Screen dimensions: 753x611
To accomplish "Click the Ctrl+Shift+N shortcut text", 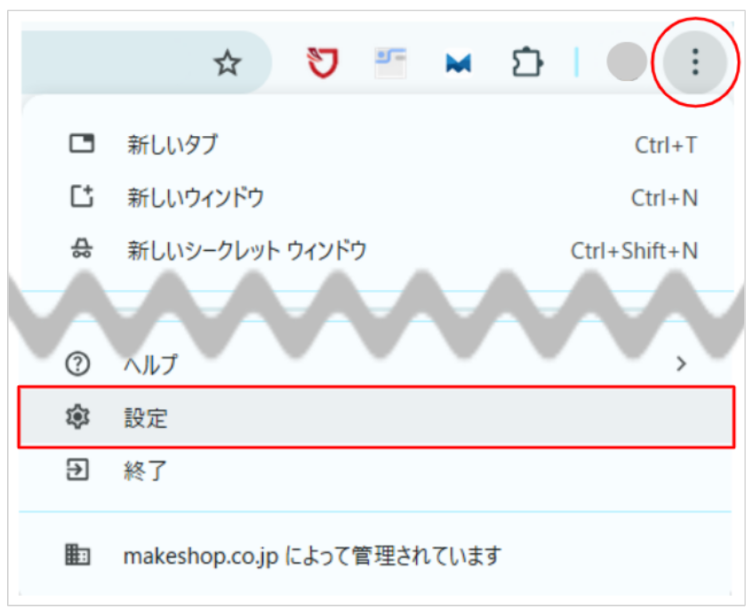I will pyautogui.click(x=634, y=251).
